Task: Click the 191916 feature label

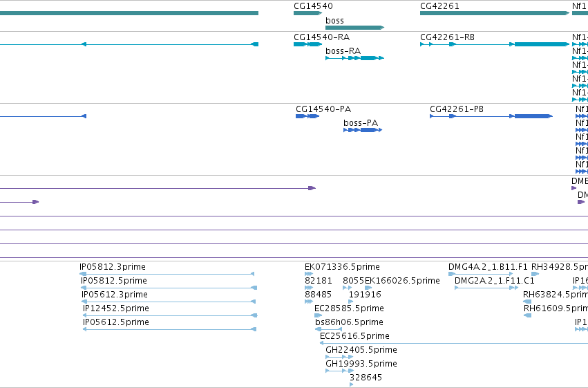Action: pos(365,295)
